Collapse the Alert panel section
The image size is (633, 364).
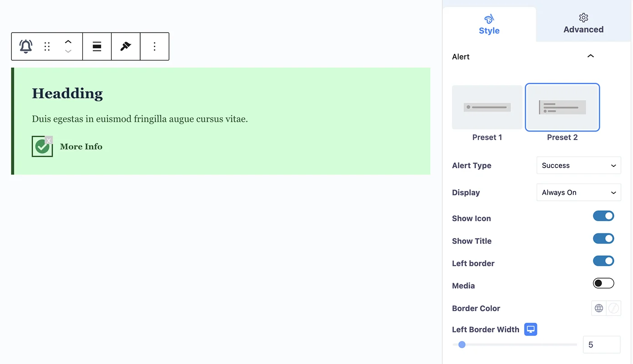pyautogui.click(x=590, y=56)
